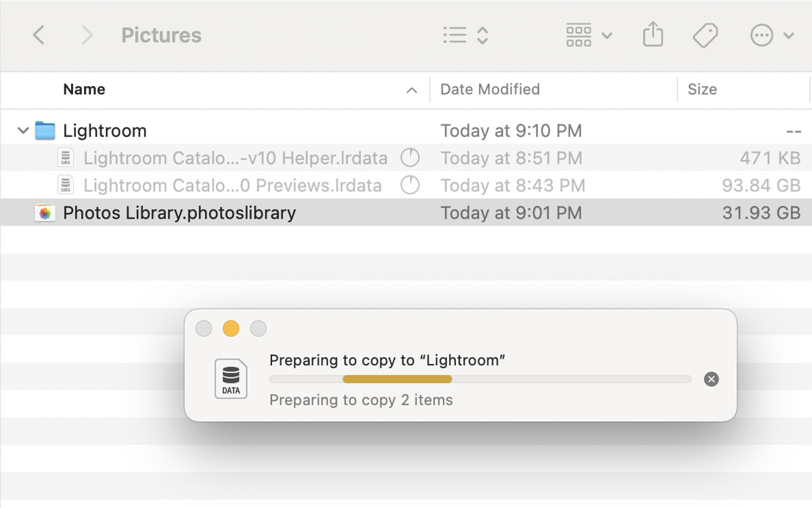
Task: Click 'Today at 9:01 PM' date cell
Action: 511,213
